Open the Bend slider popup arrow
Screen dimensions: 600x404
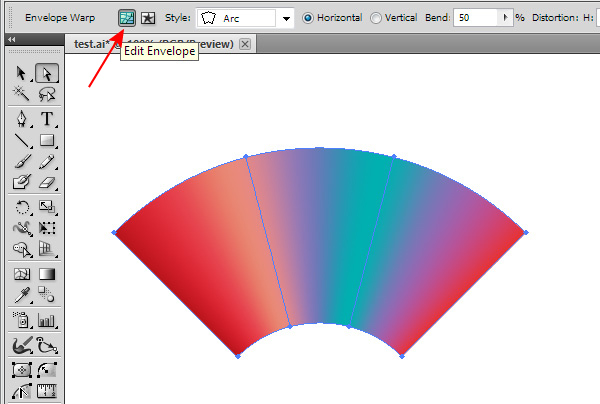505,18
